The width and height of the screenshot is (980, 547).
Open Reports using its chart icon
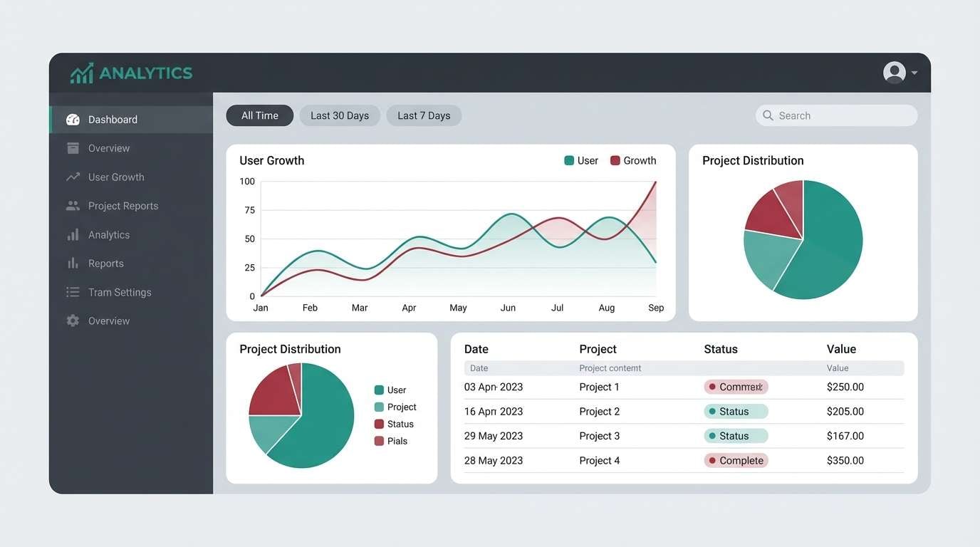pos(73,263)
